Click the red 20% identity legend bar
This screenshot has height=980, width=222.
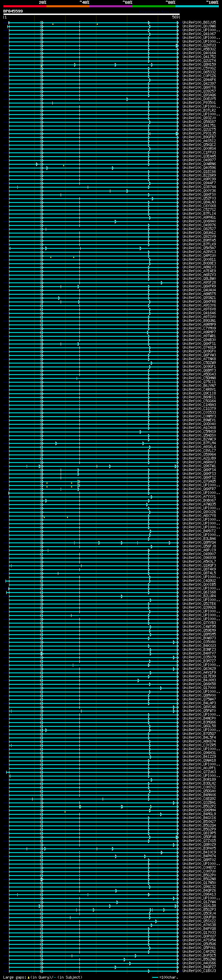click(25, 6)
